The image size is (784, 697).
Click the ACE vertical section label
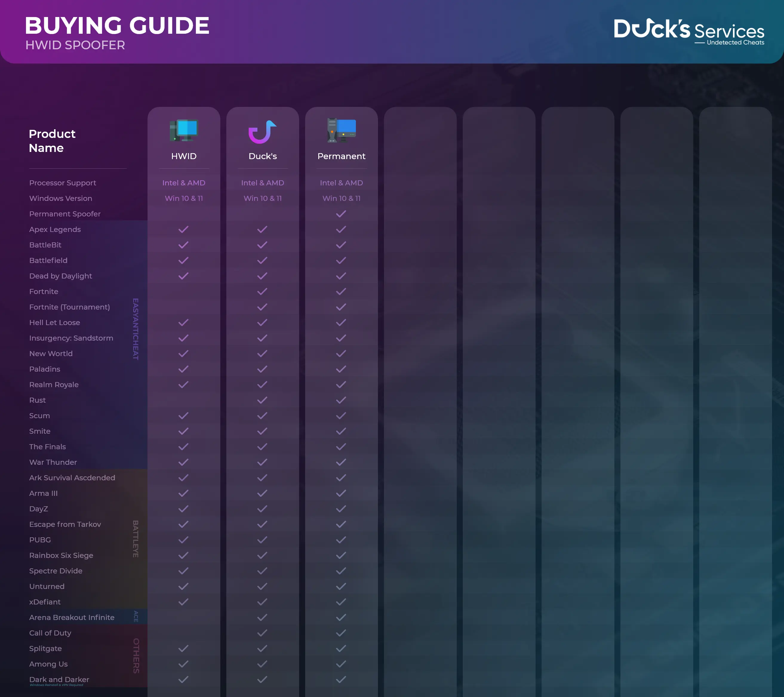click(136, 616)
